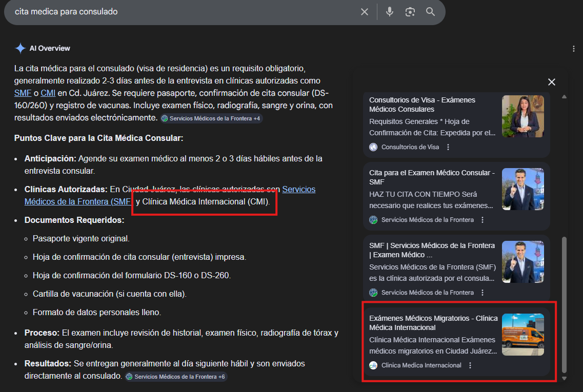Open the CMI link in the overview paragraph
Viewport: 583px width, 392px height.
48,93
